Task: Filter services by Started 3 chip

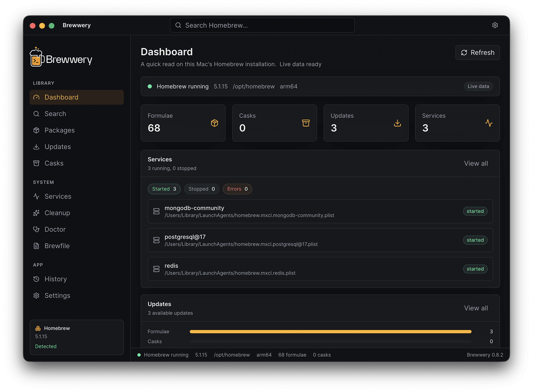Action: click(164, 189)
